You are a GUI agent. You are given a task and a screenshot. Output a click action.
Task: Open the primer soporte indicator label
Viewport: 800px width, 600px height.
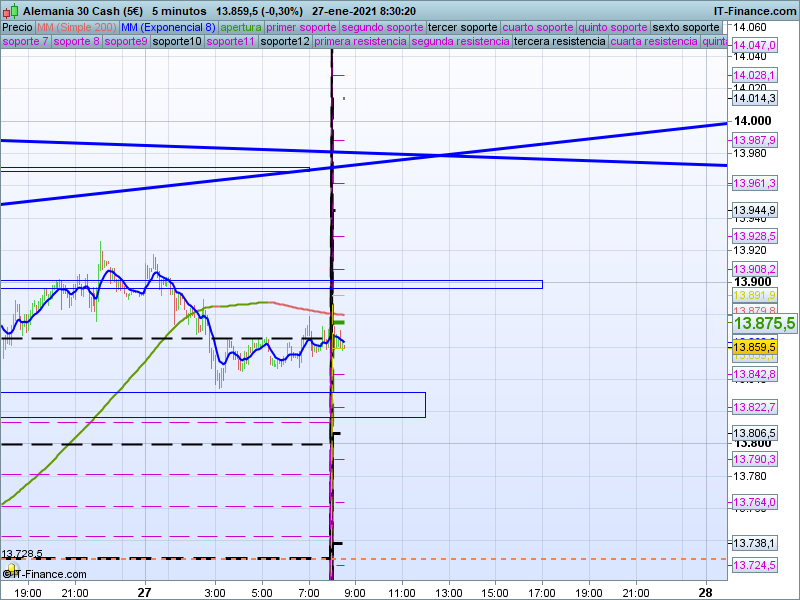click(x=302, y=27)
